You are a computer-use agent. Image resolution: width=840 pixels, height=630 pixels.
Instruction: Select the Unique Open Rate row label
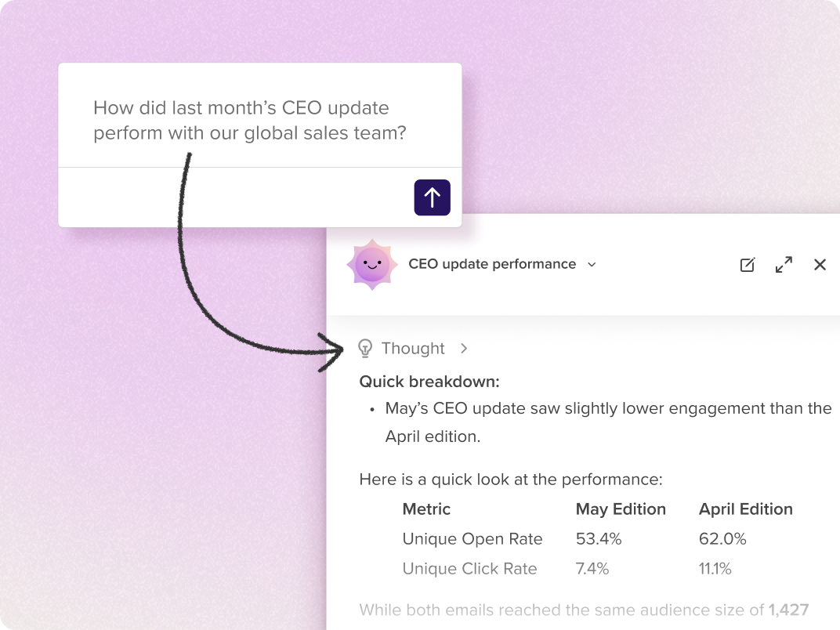point(472,539)
